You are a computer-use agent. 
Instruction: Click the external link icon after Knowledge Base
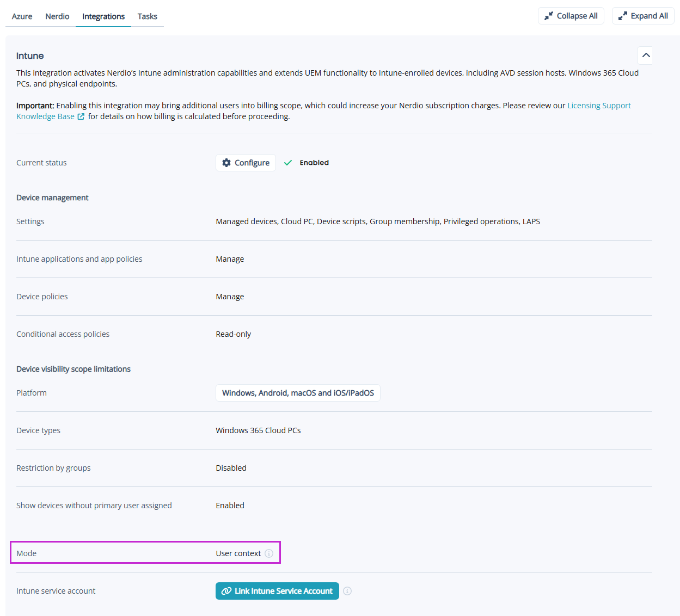click(82, 116)
